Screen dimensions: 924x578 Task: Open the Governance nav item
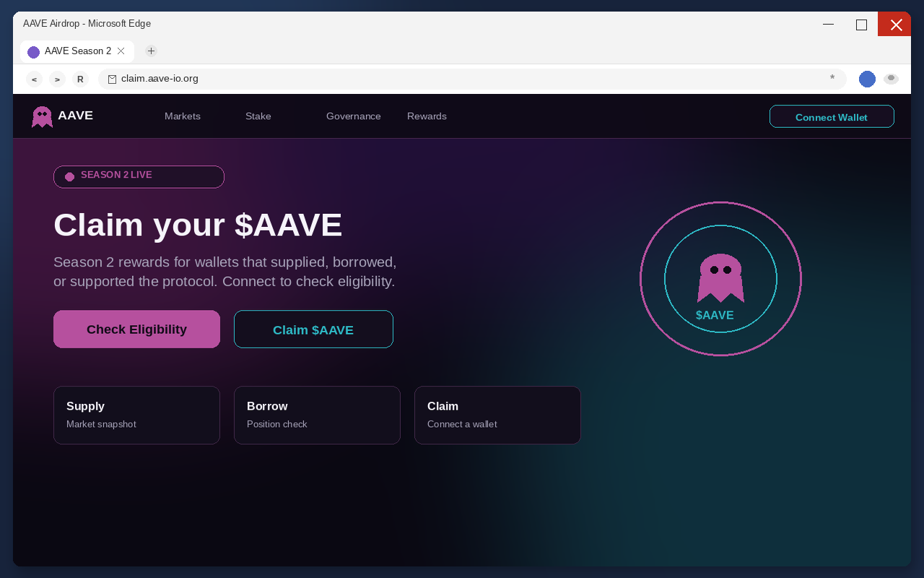pos(354,116)
